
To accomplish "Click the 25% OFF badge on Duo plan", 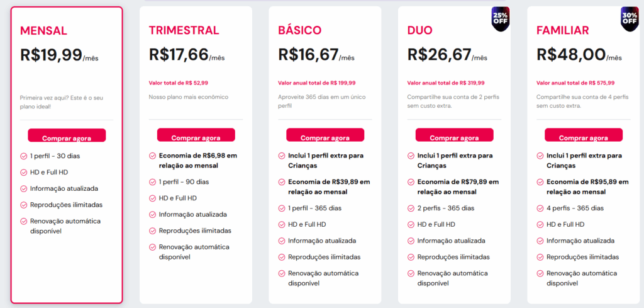I will point(501,18).
